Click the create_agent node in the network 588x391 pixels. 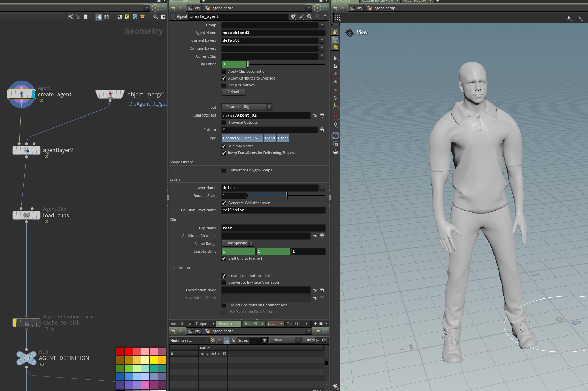(x=22, y=94)
